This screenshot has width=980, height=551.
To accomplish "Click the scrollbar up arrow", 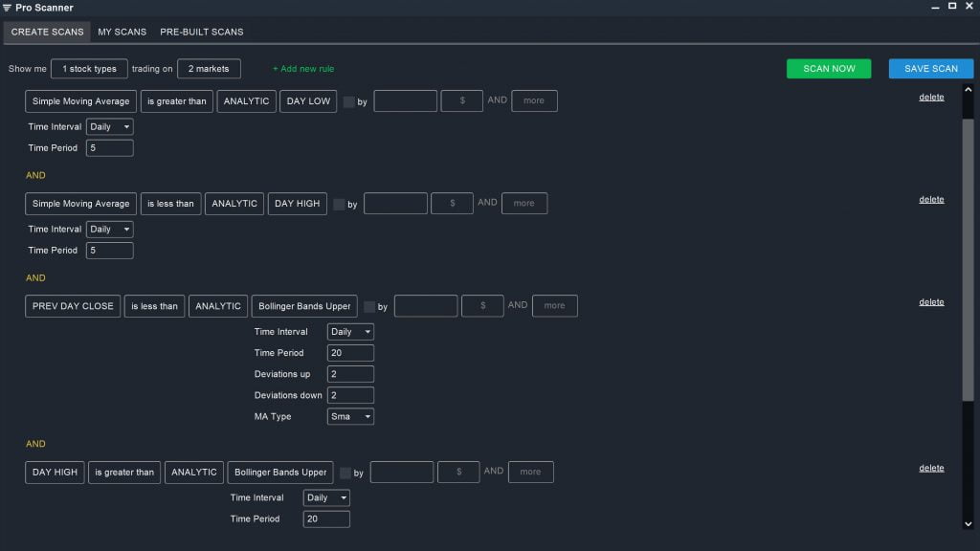I will (x=968, y=90).
